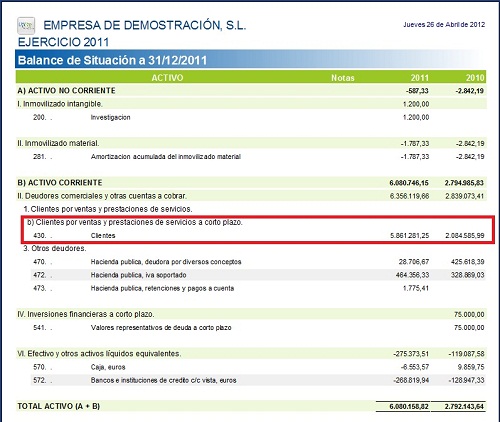Click the 'Clientes' account name
The height and width of the screenshot is (422, 500).
coord(103,236)
